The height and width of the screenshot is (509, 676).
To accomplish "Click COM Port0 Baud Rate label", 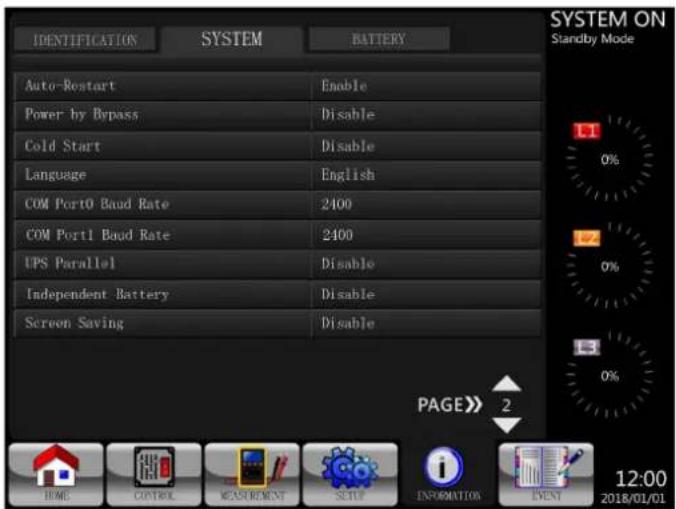I will click(97, 203).
